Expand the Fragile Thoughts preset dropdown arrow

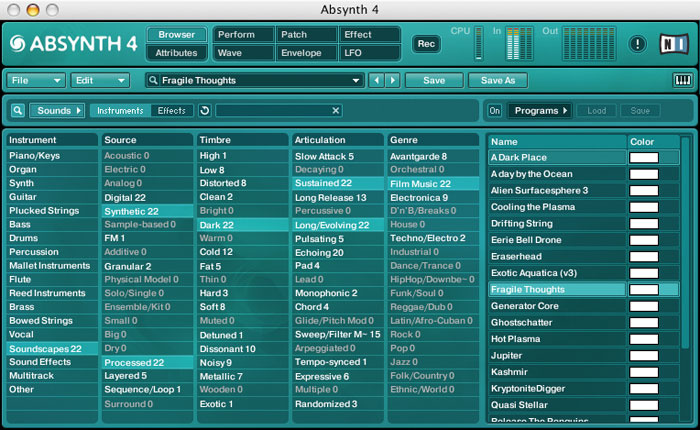click(355, 80)
